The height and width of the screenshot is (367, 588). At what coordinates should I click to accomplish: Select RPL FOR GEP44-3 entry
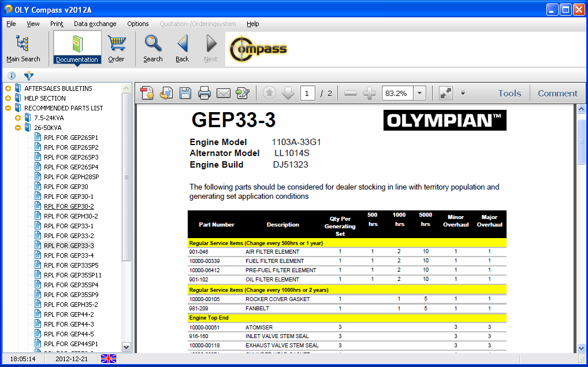[69, 324]
